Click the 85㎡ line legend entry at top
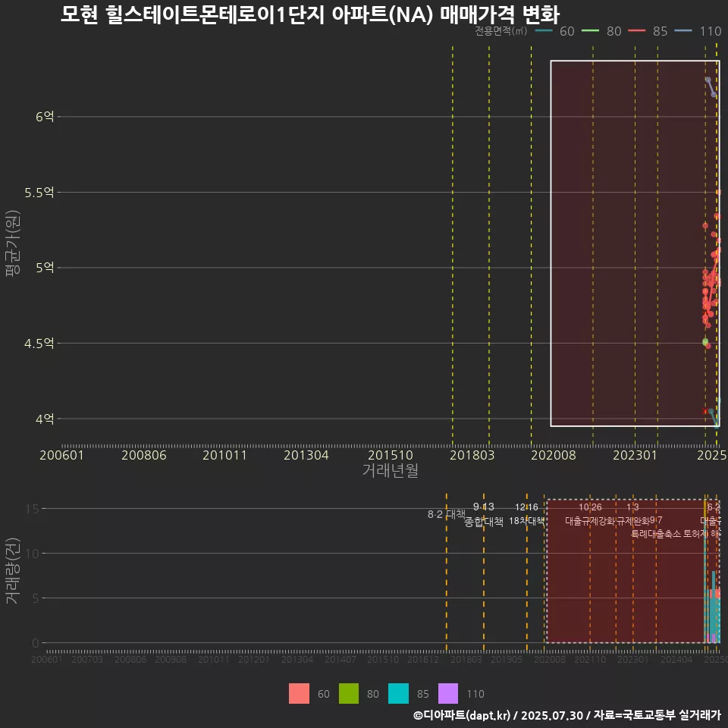Image resolution: width=728 pixels, height=728 pixels. [x=648, y=31]
